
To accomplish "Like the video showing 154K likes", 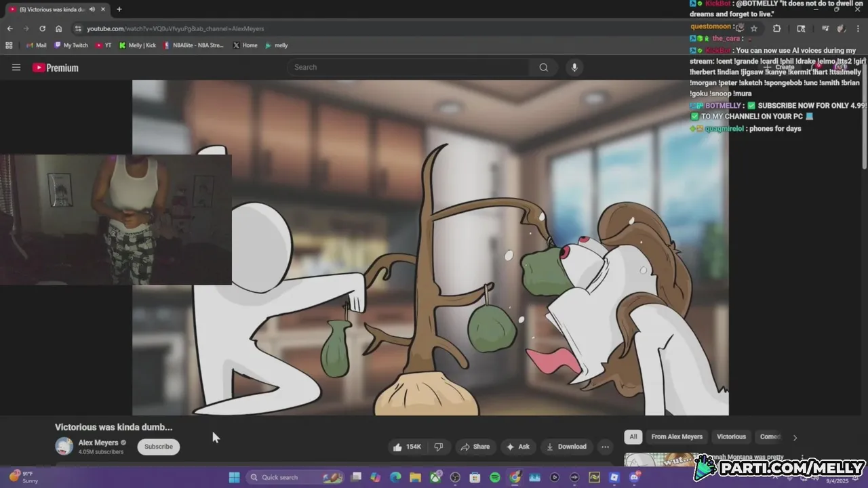I will point(407,447).
